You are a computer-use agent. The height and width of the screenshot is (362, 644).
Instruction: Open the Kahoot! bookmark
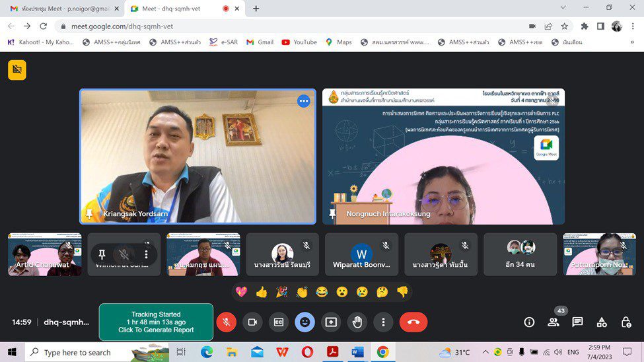41,42
